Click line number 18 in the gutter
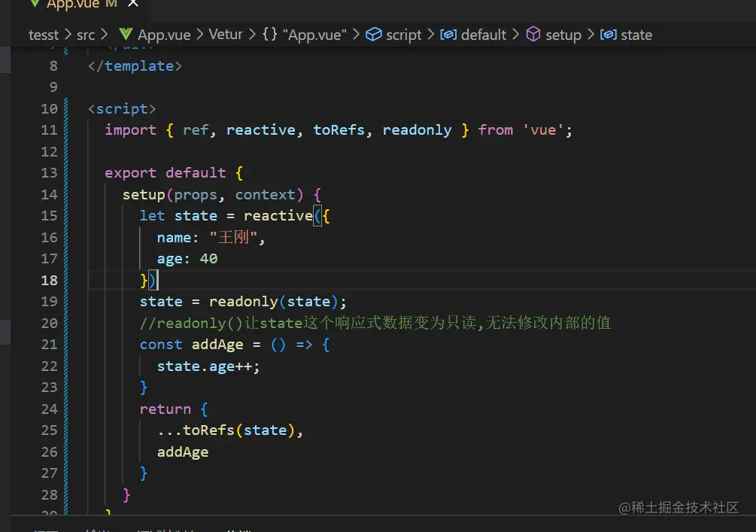 [49, 280]
